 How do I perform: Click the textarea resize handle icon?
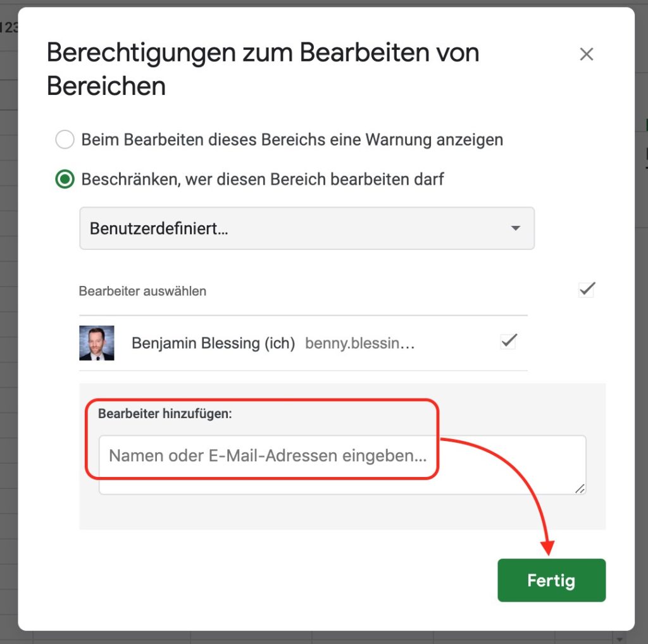pos(580,488)
